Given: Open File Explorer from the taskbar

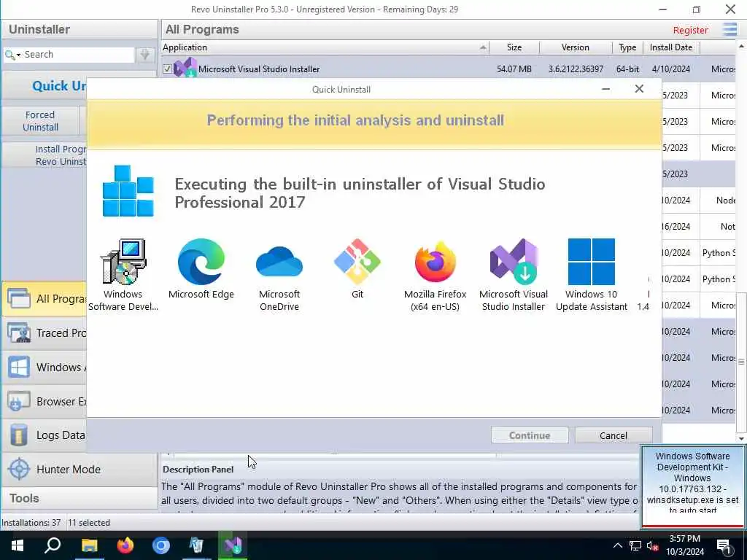Looking at the screenshot, I should [89, 545].
